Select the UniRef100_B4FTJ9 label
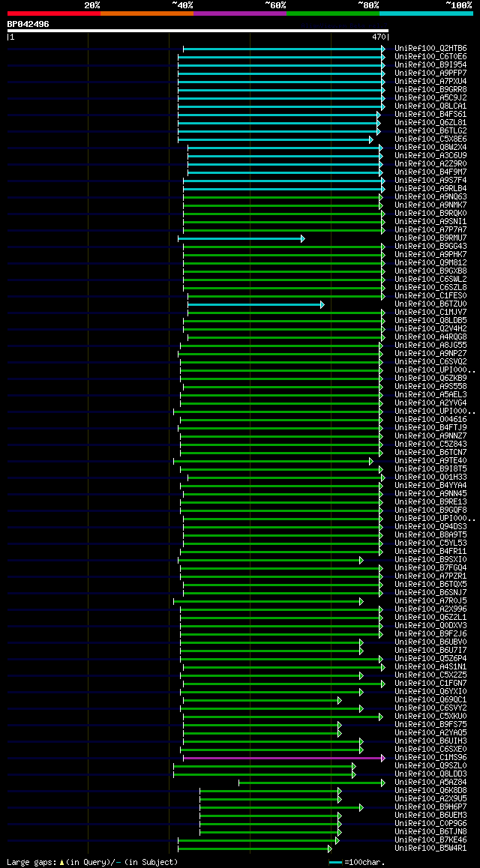The width and height of the screenshot is (480, 868). click(x=430, y=428)
